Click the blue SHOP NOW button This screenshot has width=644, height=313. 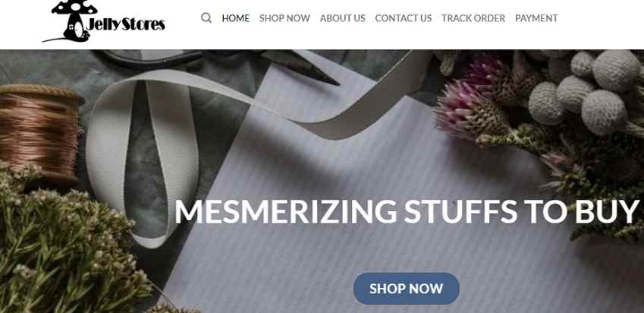tap(406, 289)
